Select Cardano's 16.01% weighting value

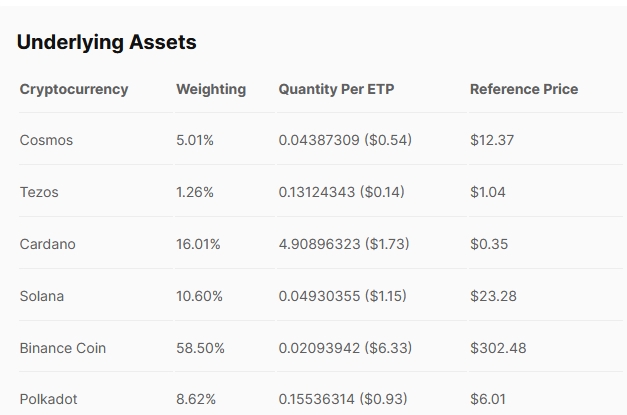[198, 244]
